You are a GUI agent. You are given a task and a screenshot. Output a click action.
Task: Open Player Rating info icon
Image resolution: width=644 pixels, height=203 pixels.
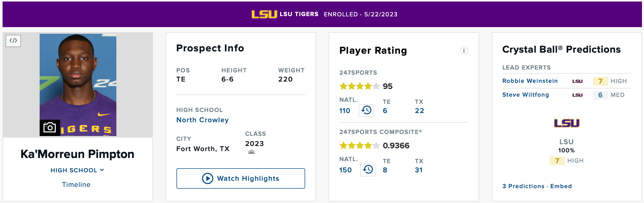(464, 51)
